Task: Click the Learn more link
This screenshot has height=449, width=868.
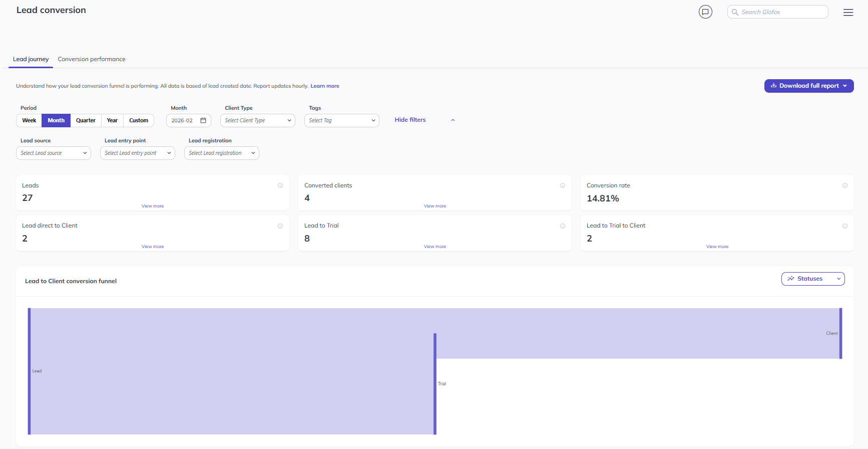Action: (325, 86)
